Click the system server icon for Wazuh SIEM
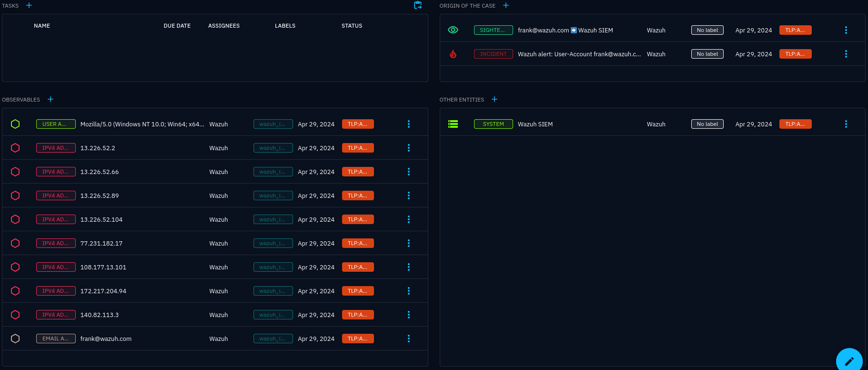868x370 pixels. [x=453, y=124]
